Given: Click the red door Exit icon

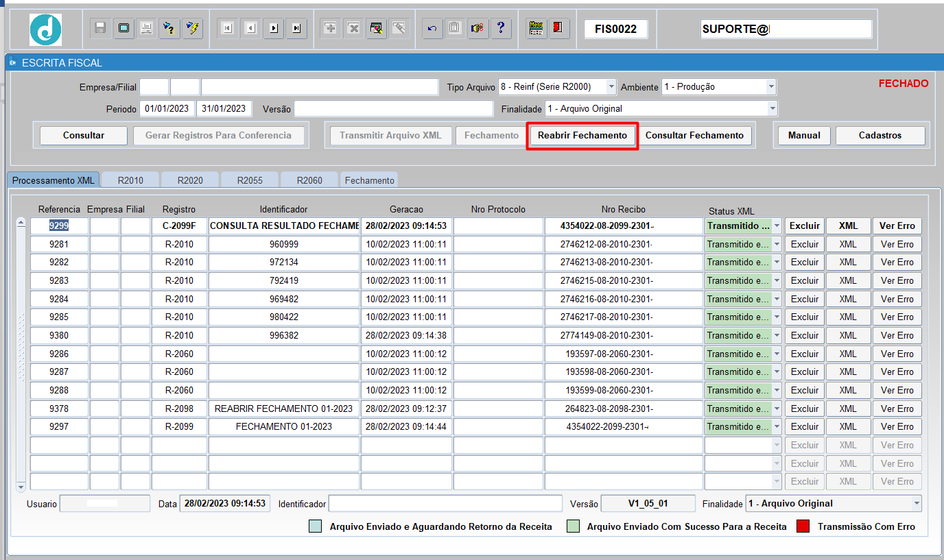Looking at the screenshot, I should point(559,29).
